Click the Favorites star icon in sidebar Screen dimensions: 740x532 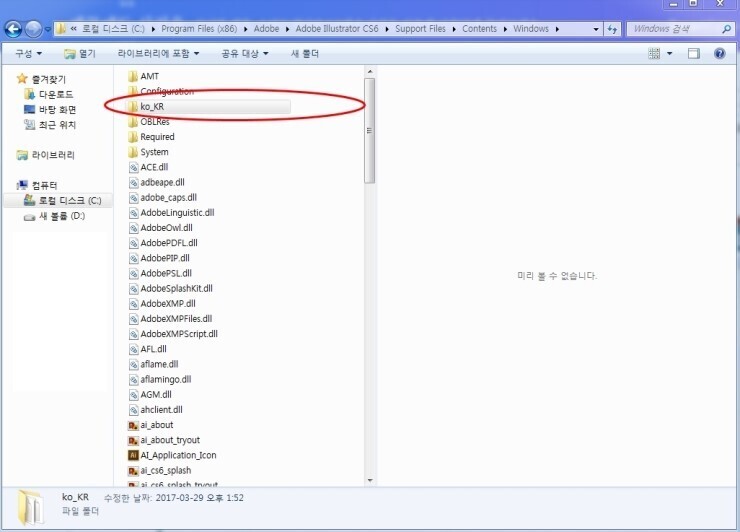point(22,78)
